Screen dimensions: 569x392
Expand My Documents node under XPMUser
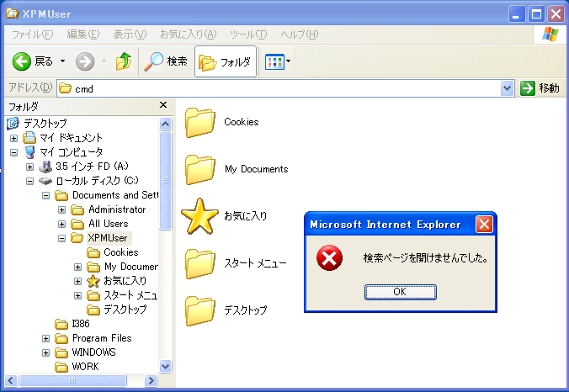click(x=77, y=268)
